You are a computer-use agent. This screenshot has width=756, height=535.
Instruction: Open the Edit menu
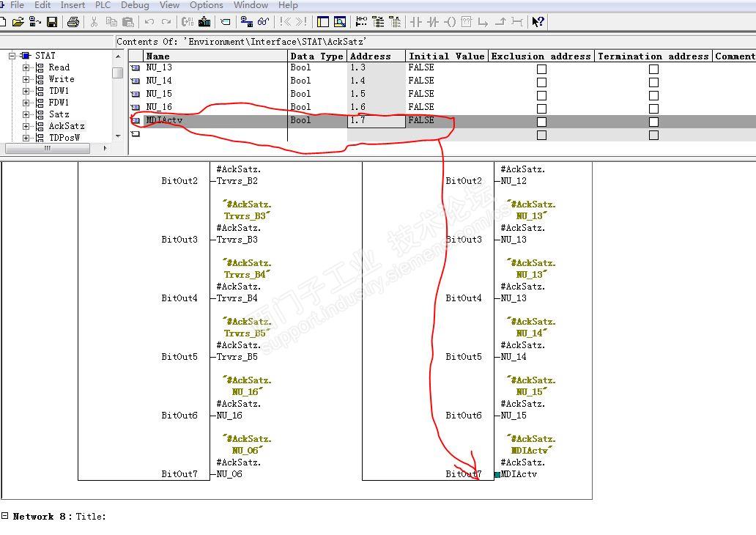[x=42, y=5]
